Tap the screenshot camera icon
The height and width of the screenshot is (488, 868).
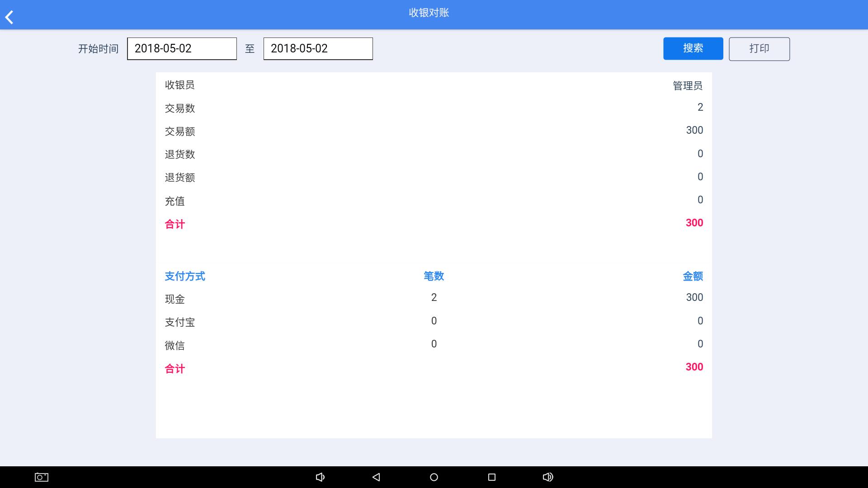point(42,477)
